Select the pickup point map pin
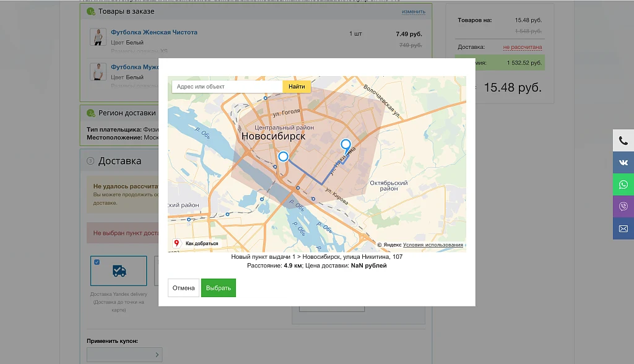 pos(345,147)
